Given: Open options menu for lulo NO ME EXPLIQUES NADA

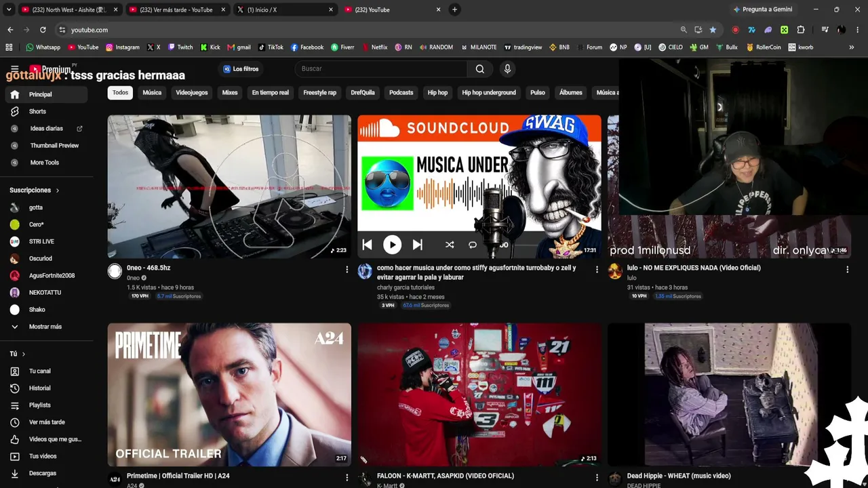Looking at the screenshot, I should click(847, 270).
